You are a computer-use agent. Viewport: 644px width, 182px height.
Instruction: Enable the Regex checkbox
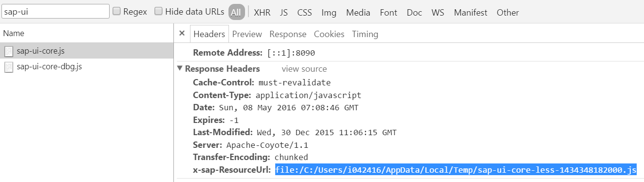[117, 11]
